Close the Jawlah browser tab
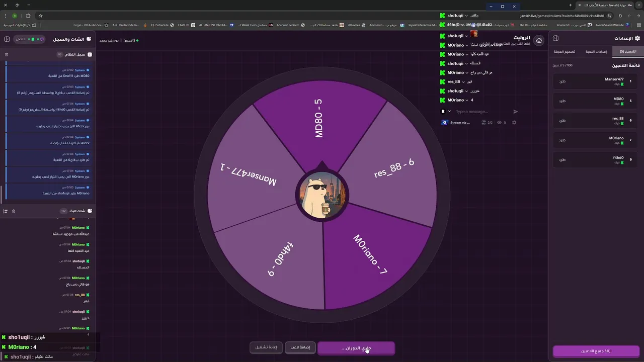The width and height of the screenshot is (644, 362). pyautogui.click(x=580, y=5)
